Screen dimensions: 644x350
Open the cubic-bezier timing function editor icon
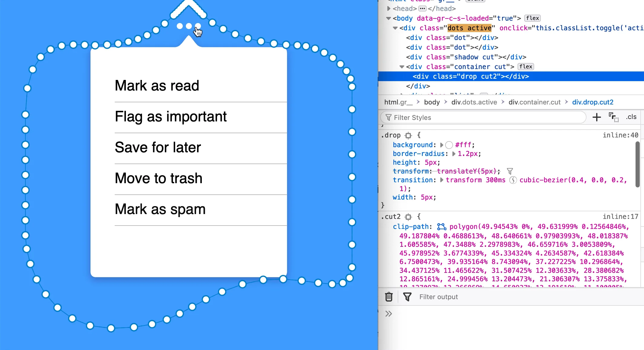[513, 180]
